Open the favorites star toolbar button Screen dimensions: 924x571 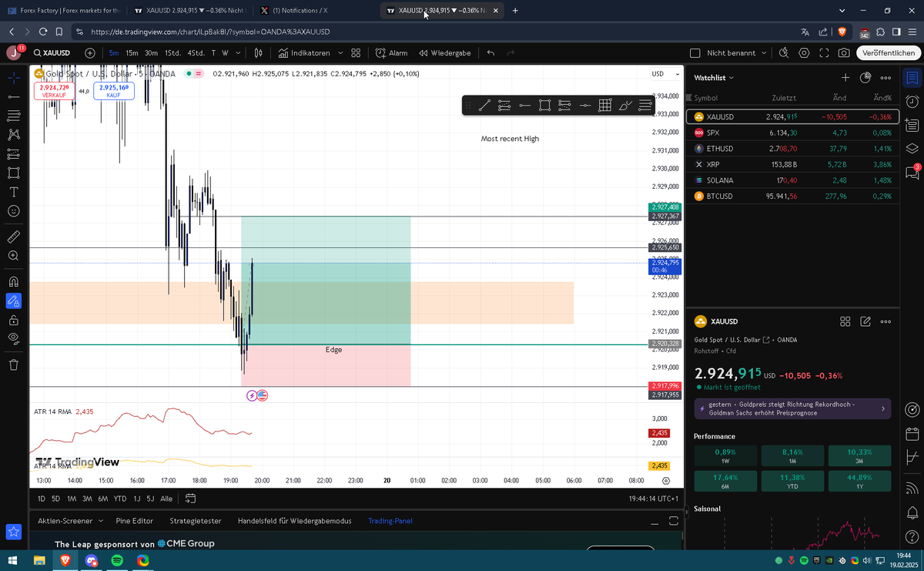[x=13, y=532]
